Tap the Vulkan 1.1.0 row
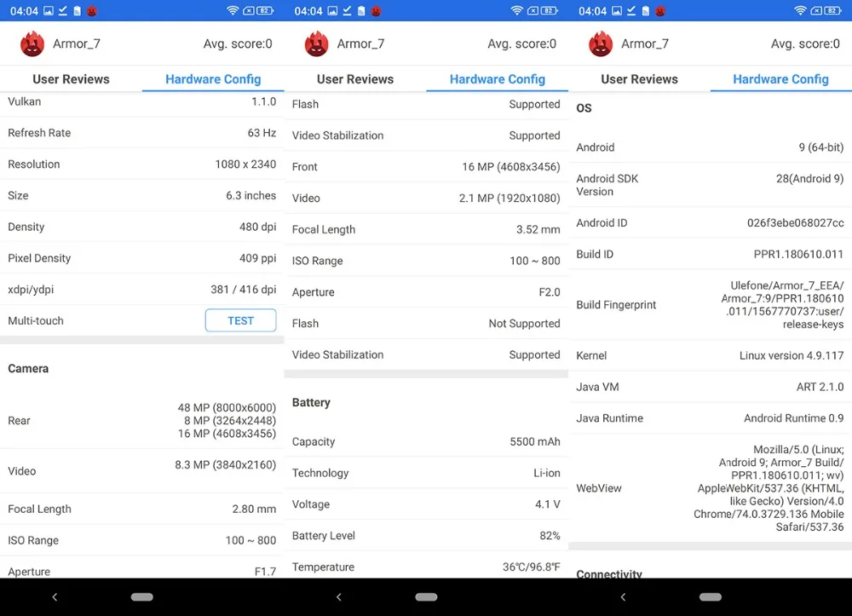This screenshot has width=852, height=616. (141, 103)
